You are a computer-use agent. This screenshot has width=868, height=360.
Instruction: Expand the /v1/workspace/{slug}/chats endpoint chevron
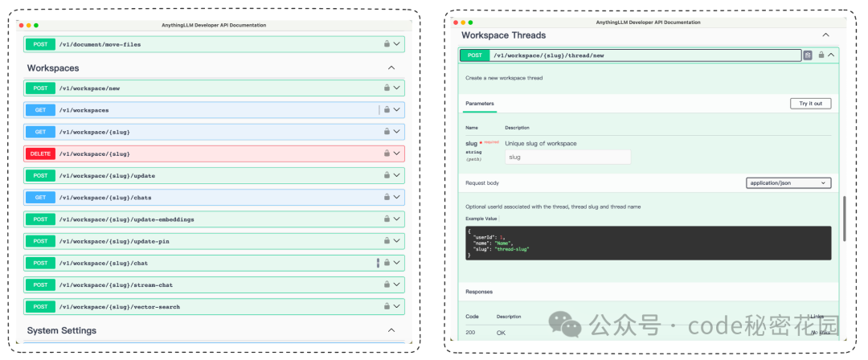click(x=397, y=197)
